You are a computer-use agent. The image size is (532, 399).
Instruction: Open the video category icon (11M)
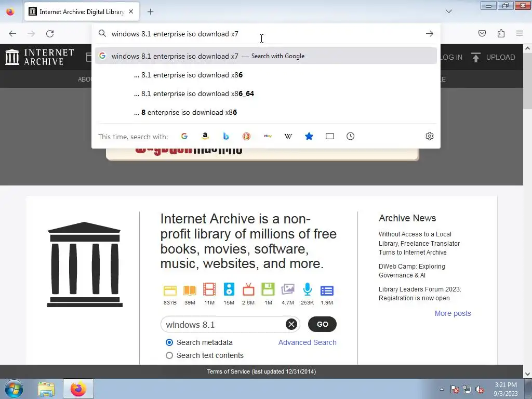click(x=209, y=289)
